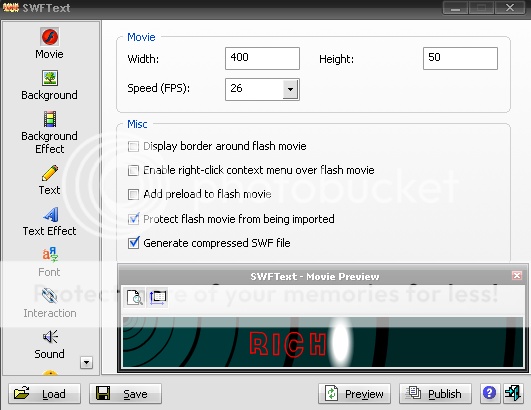This screenshot has height=410, width=531.
Task: Check Add preload to flash movie
Action: coord(133,195)
